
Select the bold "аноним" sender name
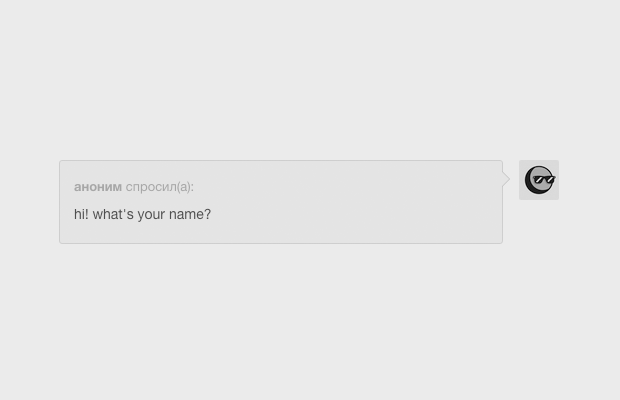coord(98,187)
